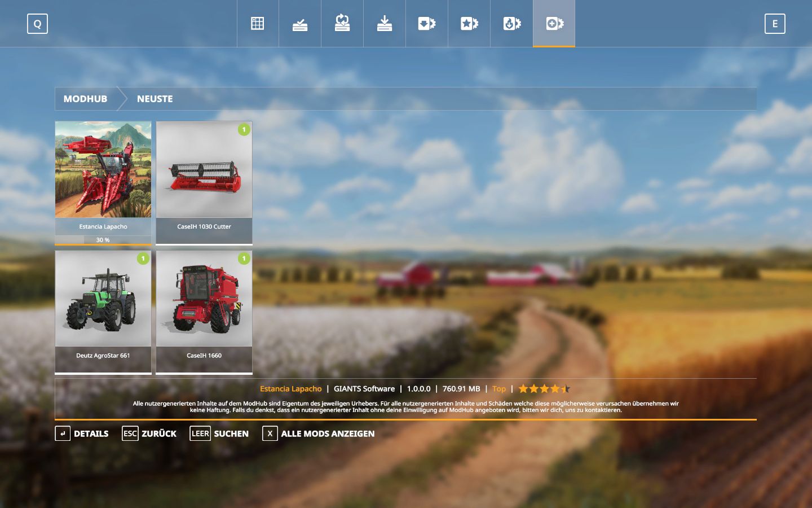Select the CaseIH 1030 Cutter thumbnail
Viewport: 812px width, 508px height.
(x=204, y=169)
